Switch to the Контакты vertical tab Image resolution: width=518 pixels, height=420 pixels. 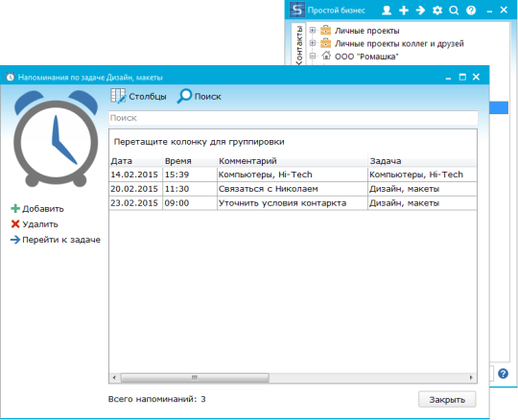coord(299,44)
